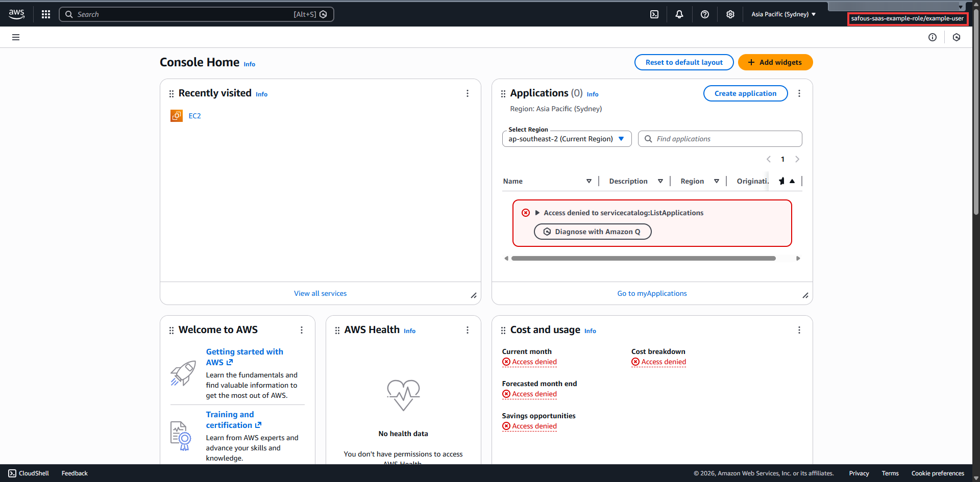Click the applications table horizontal scrollbar
This screenshot has height=482, width=980.
pos(643,259)
